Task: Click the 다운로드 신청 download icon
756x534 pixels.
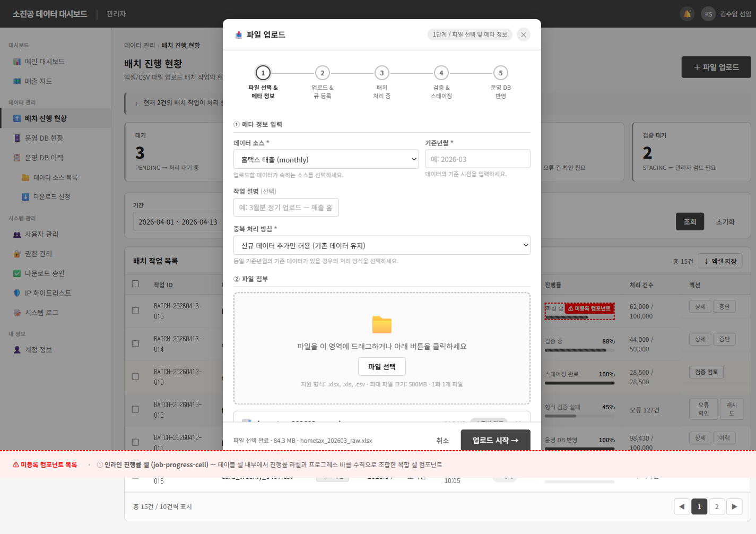Action: [x=25, y=197]
